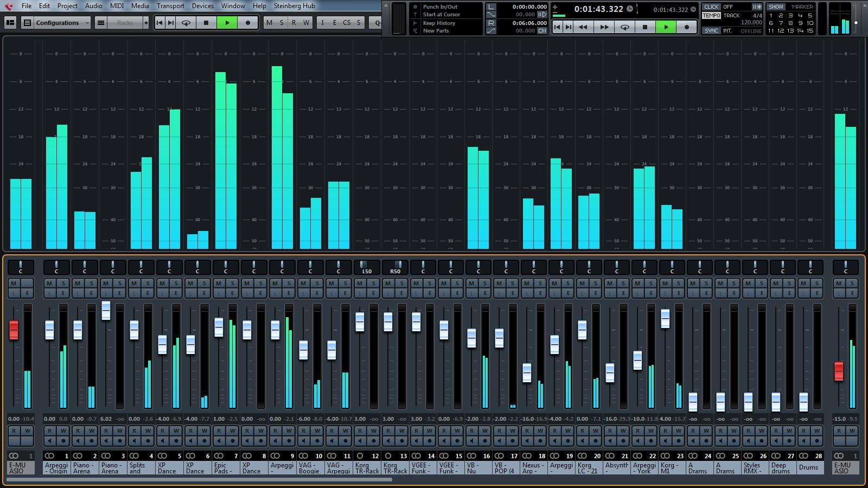Click Record button in the transport panel
The width and height of the screenshot is (868, 488).
(687, 27)
